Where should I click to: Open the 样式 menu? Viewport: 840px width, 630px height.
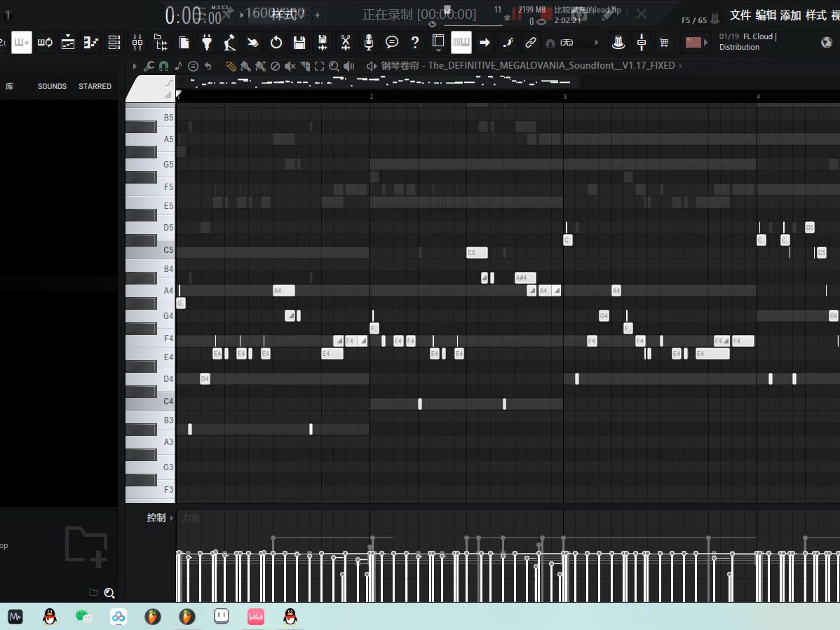click(816, 15)
